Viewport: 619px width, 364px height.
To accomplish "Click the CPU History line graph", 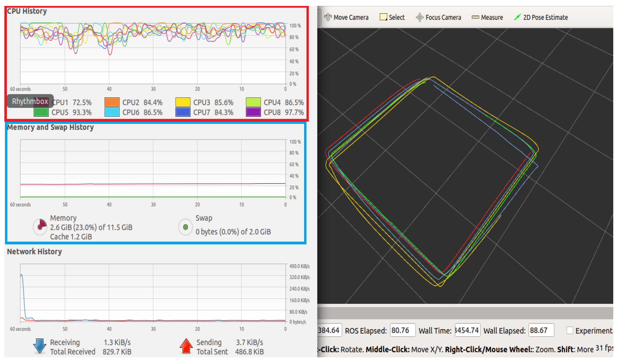I will click(153, 54).
